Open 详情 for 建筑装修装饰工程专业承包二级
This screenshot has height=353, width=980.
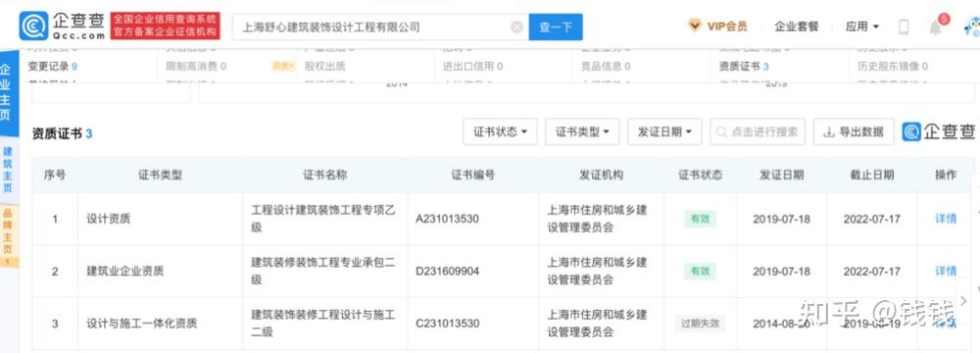click(x=945, y=271)
